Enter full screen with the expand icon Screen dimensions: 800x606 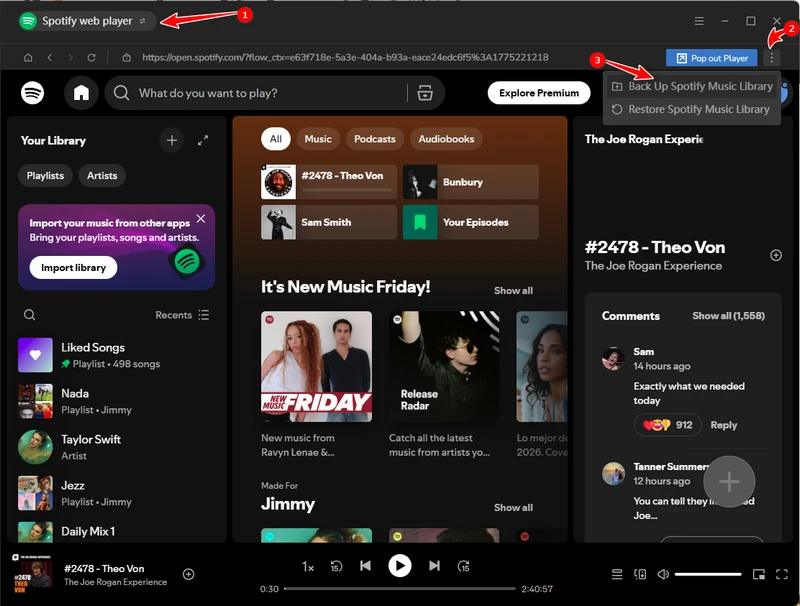pos(782,574)
